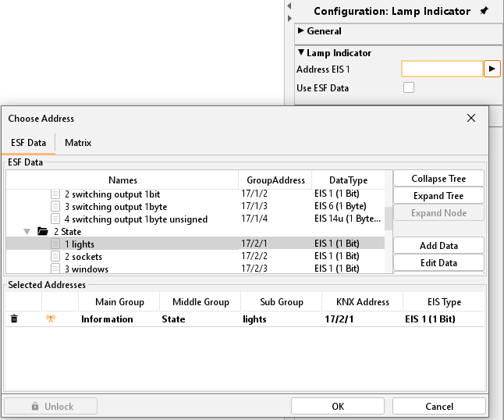Enable the Use ESF Data checkbox
Screen dimensions: 504x420
click(x=408, y=88)
